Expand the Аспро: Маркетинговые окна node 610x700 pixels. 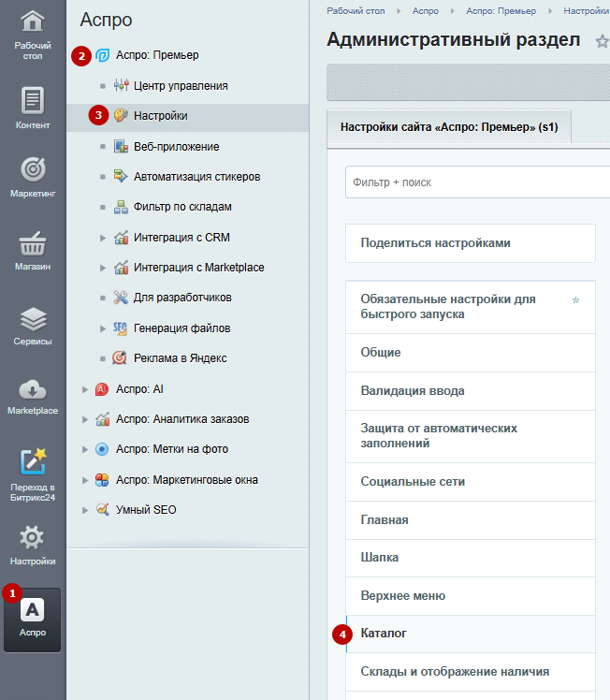[x=85, y=480]
